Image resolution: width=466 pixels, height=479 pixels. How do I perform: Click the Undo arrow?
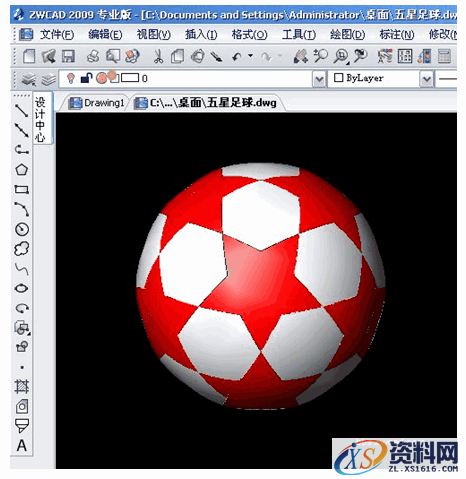pyautogui.click(x=237, y=57)
